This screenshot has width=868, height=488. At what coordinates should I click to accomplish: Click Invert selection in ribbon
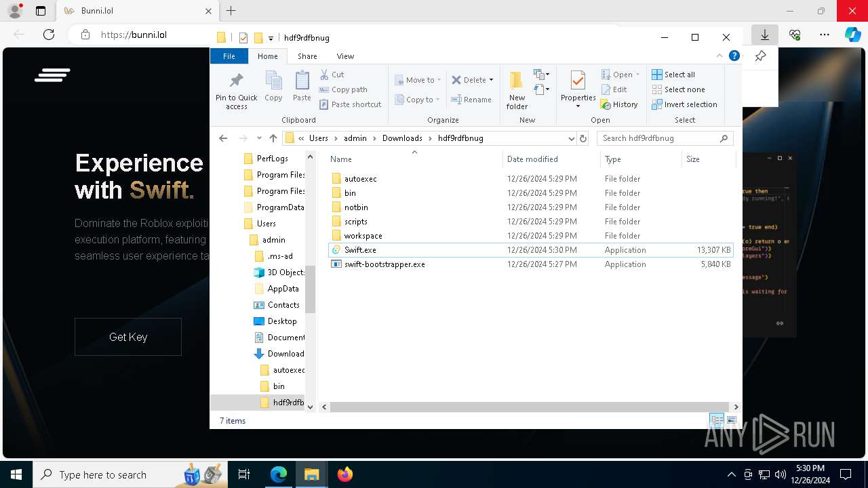coord(684,104)
